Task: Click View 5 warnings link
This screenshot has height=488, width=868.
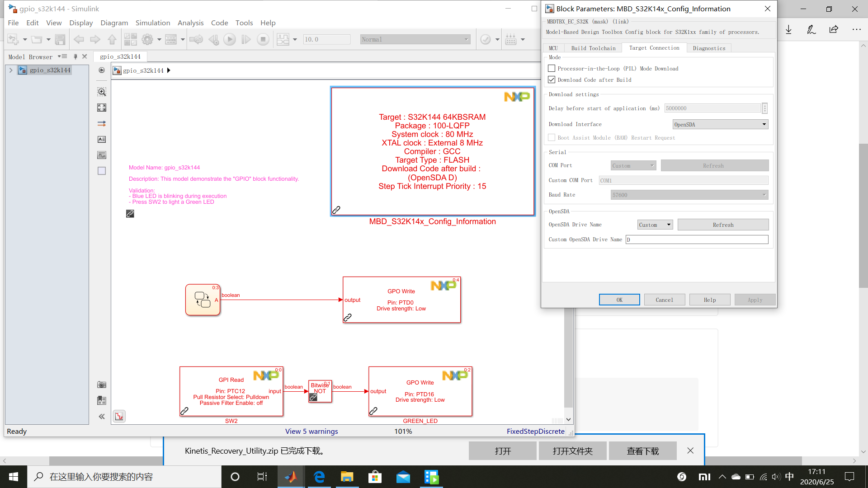Action: point(311,432)
